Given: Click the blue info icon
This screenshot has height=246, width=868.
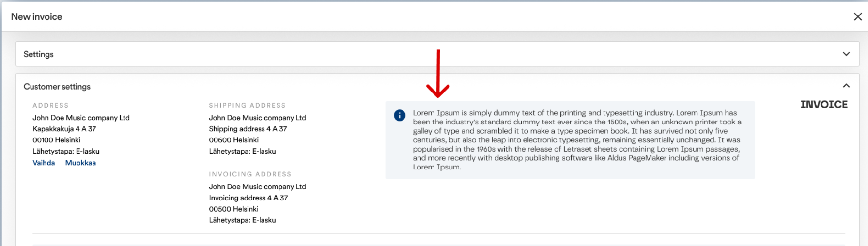Looking at the screenshot, I should pos(400,115).
